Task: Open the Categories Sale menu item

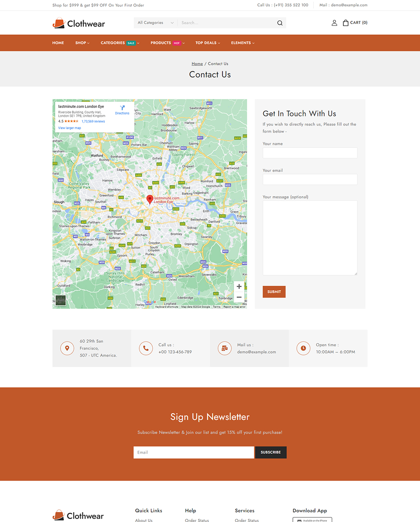Action: pyautogui.click(x=120, y=43)
